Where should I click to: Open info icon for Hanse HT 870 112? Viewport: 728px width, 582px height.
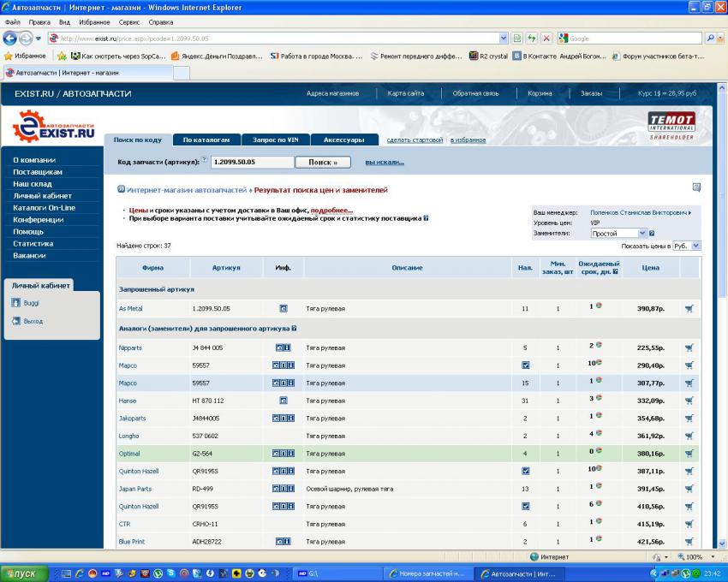coord(283,401)
